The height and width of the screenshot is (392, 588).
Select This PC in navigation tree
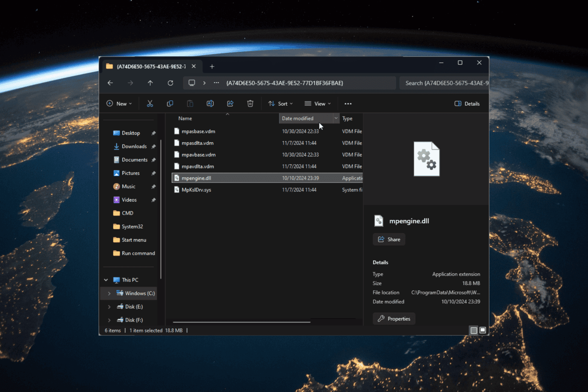(130, 280)
